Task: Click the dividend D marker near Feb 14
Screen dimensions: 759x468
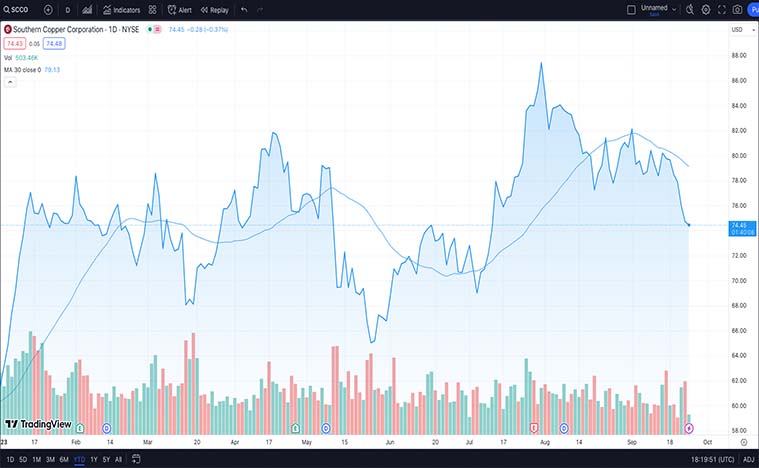Action: 107,428
